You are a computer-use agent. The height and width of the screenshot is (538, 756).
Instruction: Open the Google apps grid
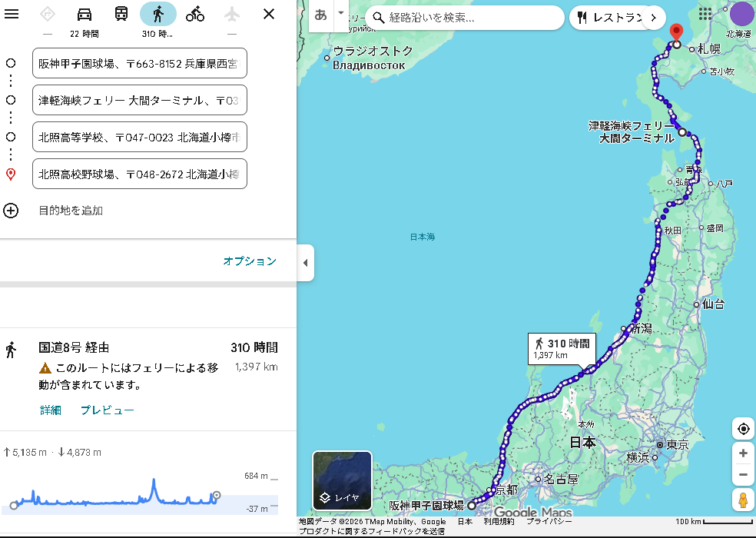pos(705,14)
